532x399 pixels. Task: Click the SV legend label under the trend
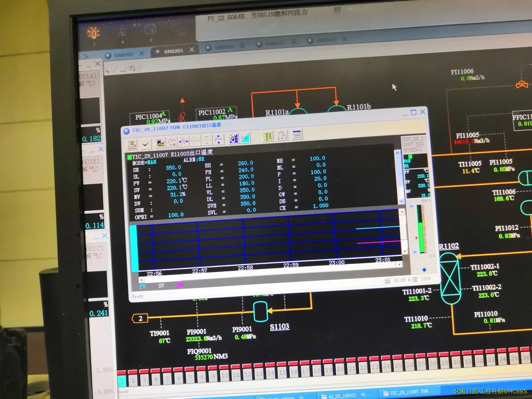(161, 286)
